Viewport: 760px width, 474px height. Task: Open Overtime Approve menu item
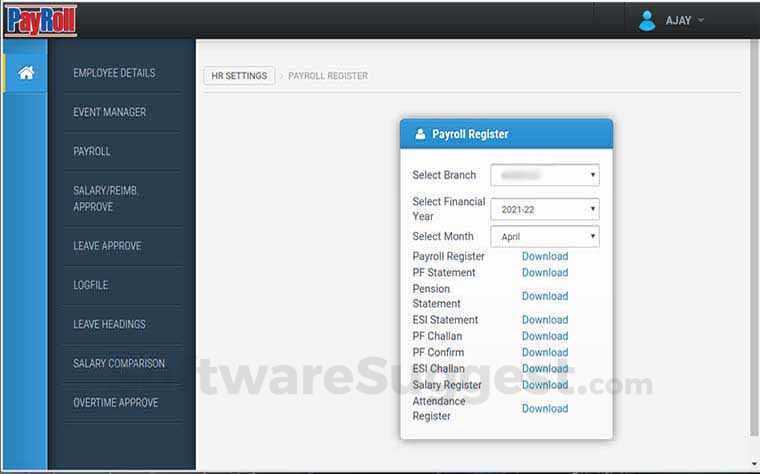[116, 403]
